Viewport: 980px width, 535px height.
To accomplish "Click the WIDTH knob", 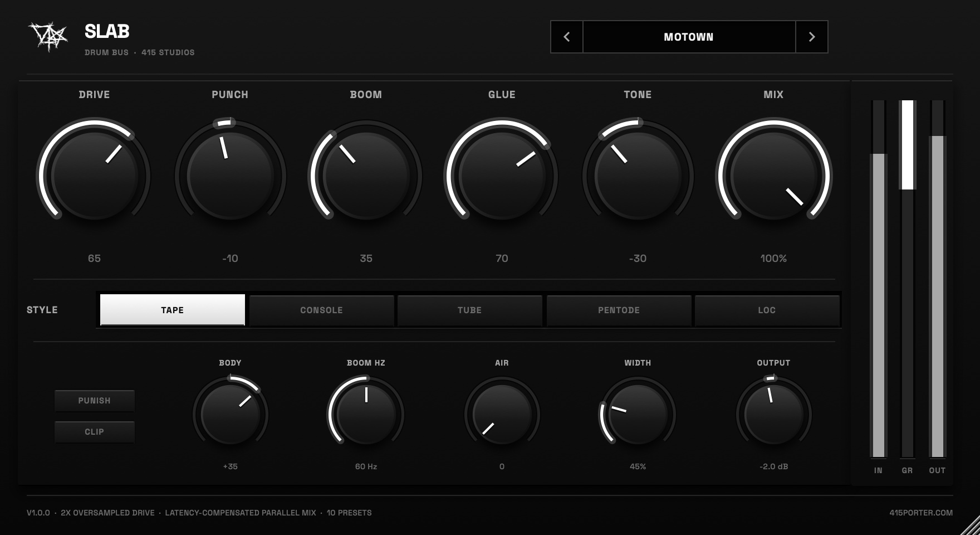I will pos(638,415).
